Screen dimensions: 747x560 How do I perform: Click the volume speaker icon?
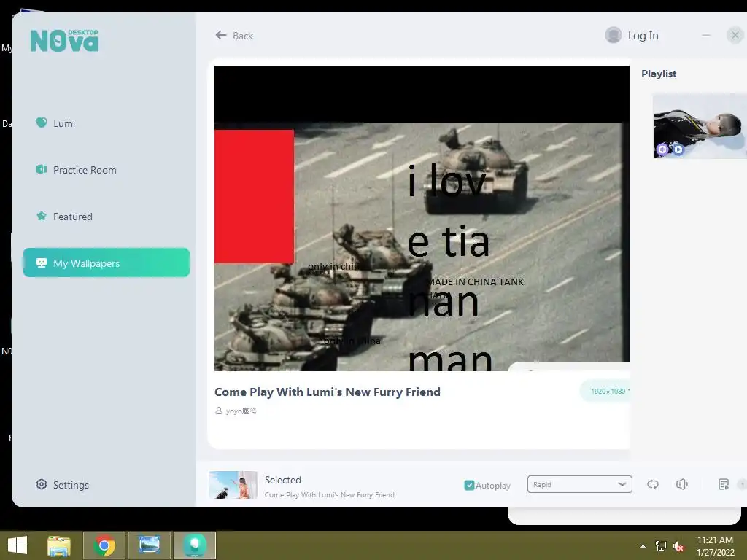682,484
